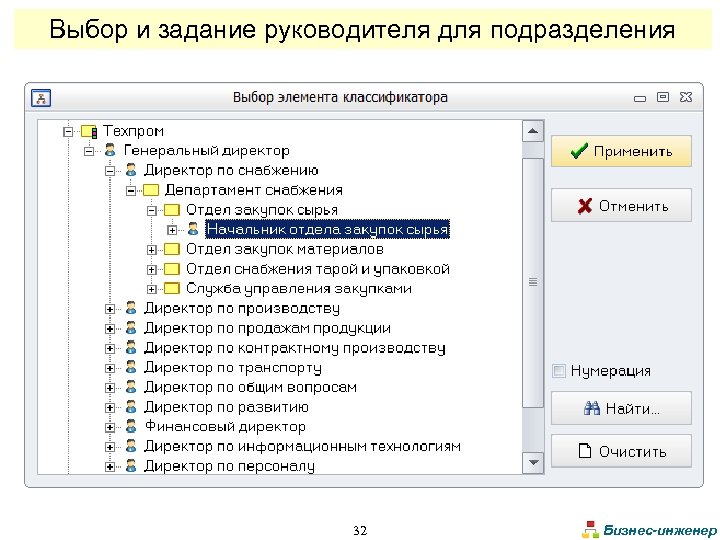
Task: Click the vertical scrollbar thumb
Action: pos(533,282)
